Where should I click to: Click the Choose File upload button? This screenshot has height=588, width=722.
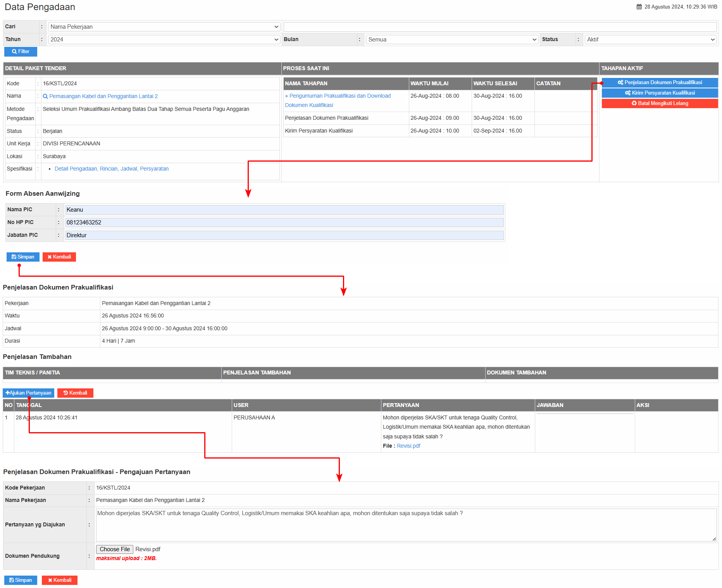click(x=115, y=549)
